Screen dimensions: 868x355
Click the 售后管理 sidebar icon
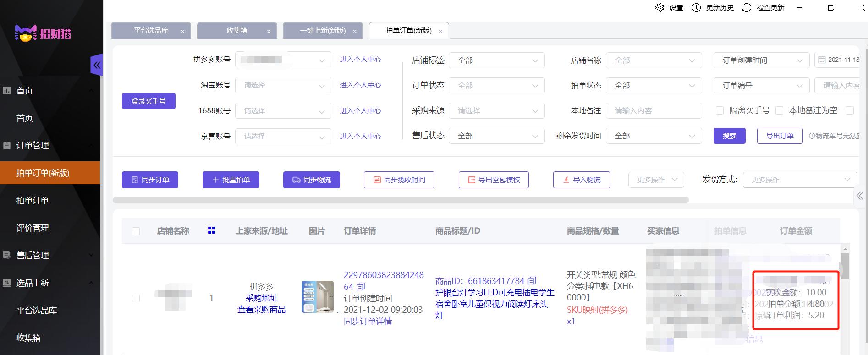[7, 255]
